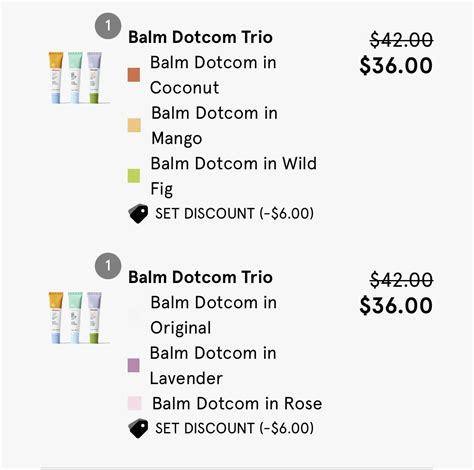Click the first trio's $36.00 price

pyautogui.click(x=396, y=65)
